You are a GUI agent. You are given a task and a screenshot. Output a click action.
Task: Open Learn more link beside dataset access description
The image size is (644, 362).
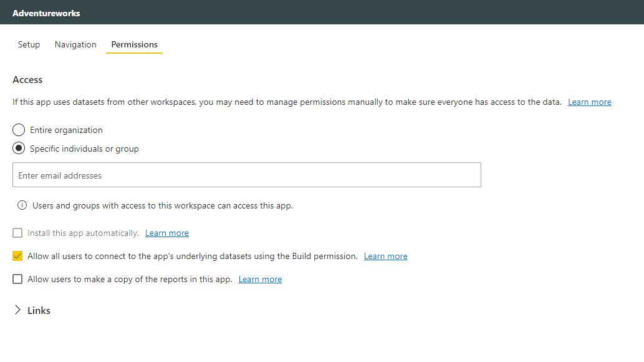589,102
